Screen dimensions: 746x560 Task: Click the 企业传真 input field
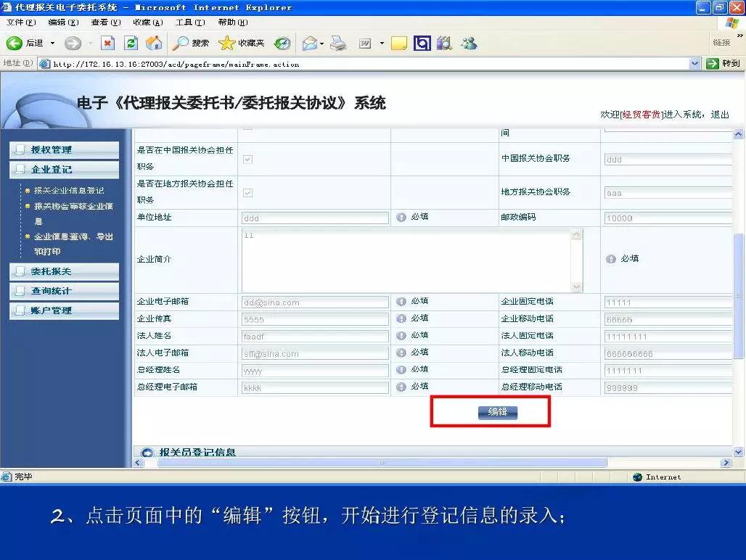click(315, 319)
